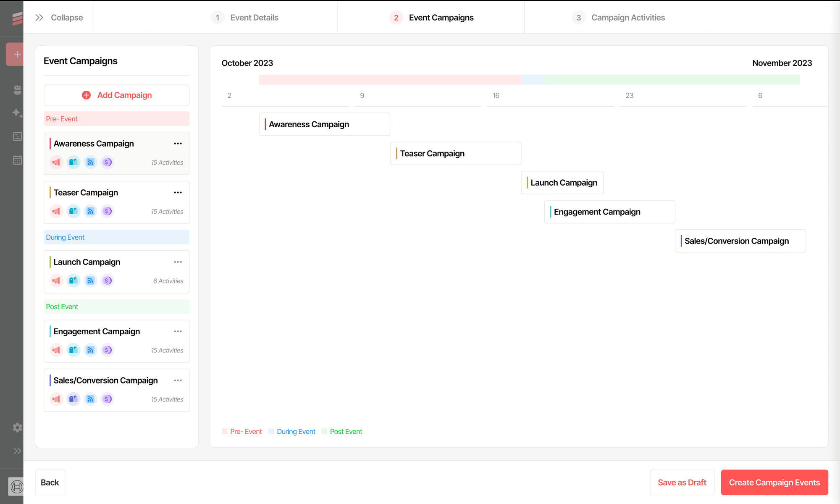Switch to the Campaign Activities step

(x=628, y=17)
